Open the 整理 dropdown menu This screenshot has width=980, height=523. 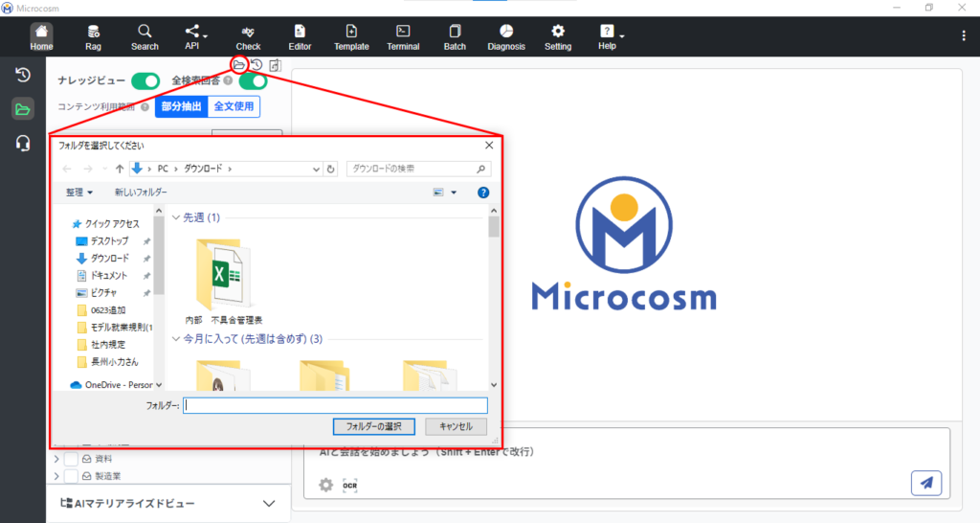point(79,193)
